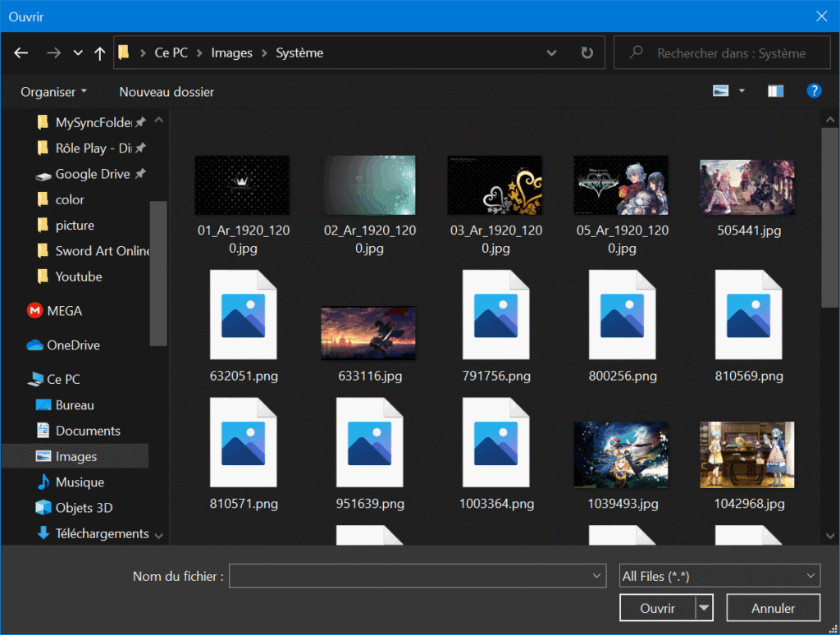Image resolution: width=840 pixels, height=635 pixels.
Task: Go back to previous folder
Action: (x=21, y=53)
